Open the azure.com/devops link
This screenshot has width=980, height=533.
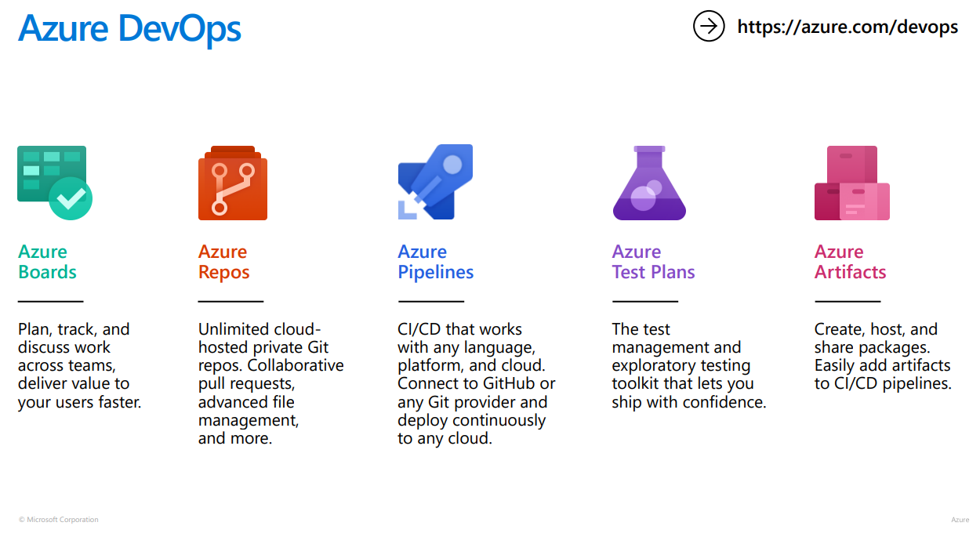point(848,27)
